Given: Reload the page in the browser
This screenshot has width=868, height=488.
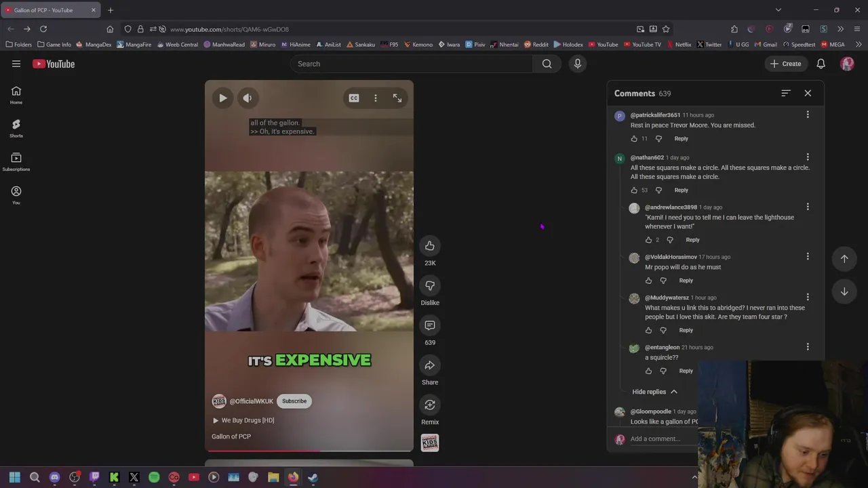Looking at the screenshot, I should (43, 29).
